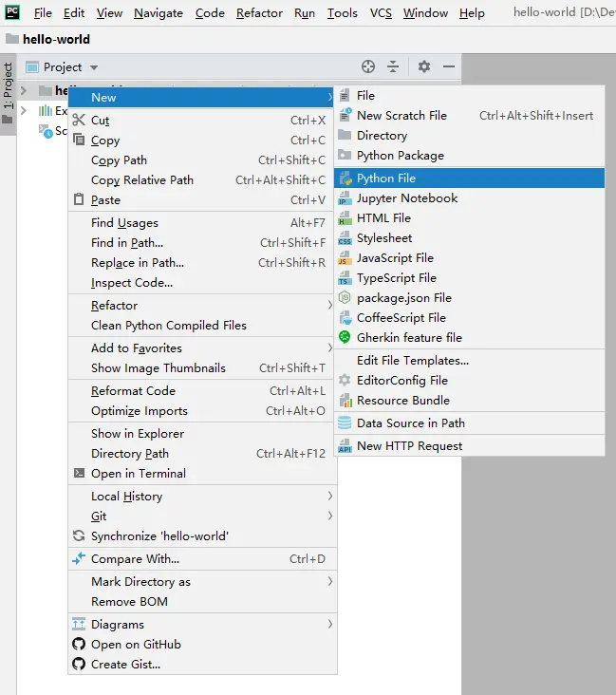Click the Jupyter Notebook icon
Viewport: 616px width, 695px height.
click(345, 198)
